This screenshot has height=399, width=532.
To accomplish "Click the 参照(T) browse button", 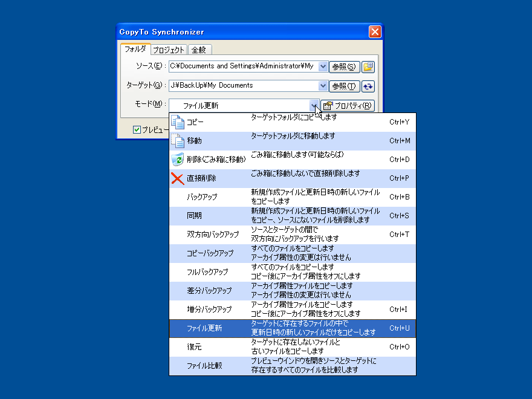I will point(344,86).
